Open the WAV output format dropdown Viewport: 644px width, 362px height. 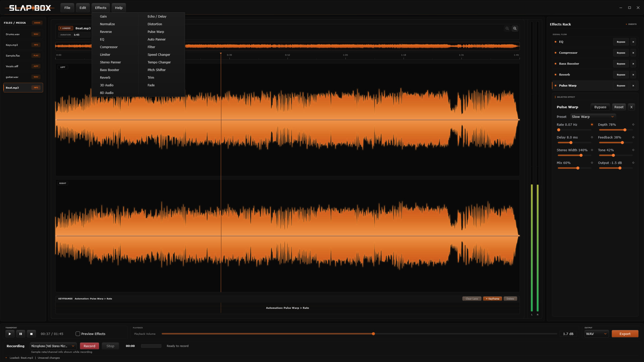(x=596, y=334)
